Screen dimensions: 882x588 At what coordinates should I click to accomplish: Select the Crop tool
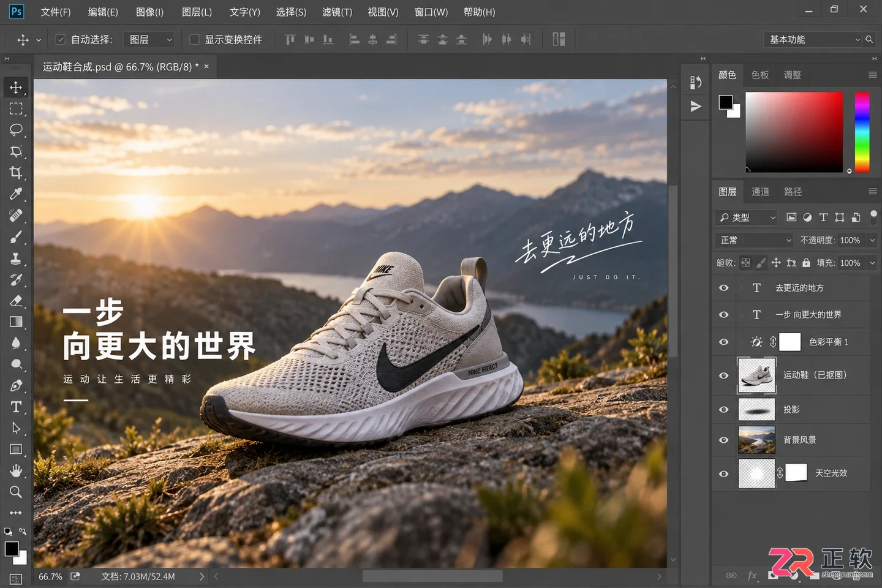16,172
